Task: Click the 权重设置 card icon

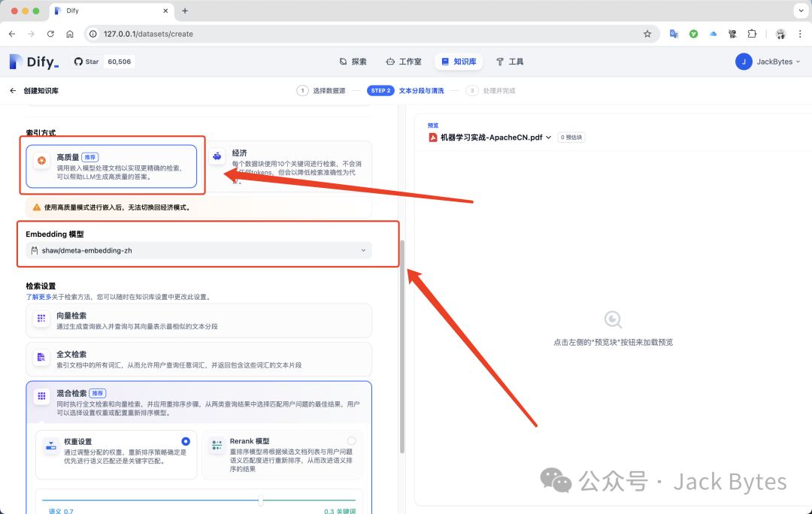Action: pos(51,446)
